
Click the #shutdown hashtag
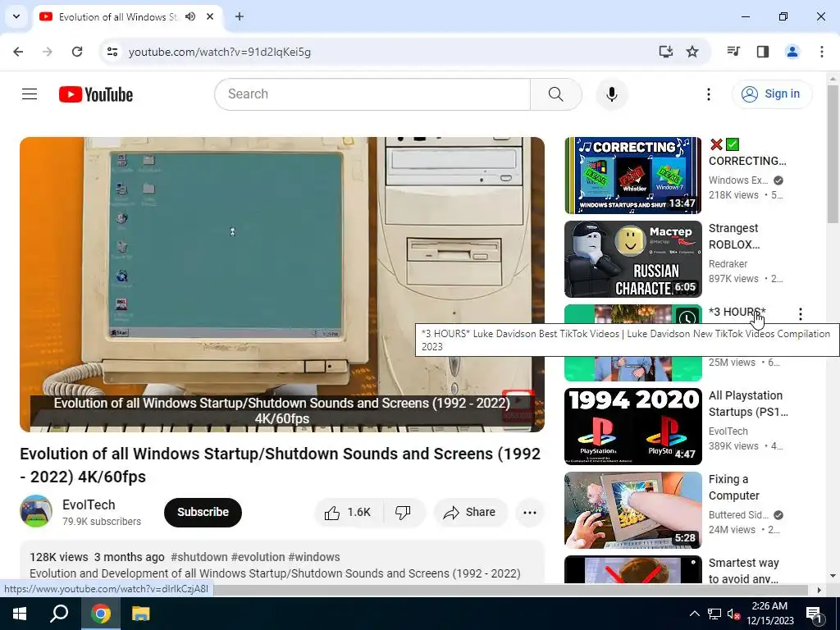[199, 557]
